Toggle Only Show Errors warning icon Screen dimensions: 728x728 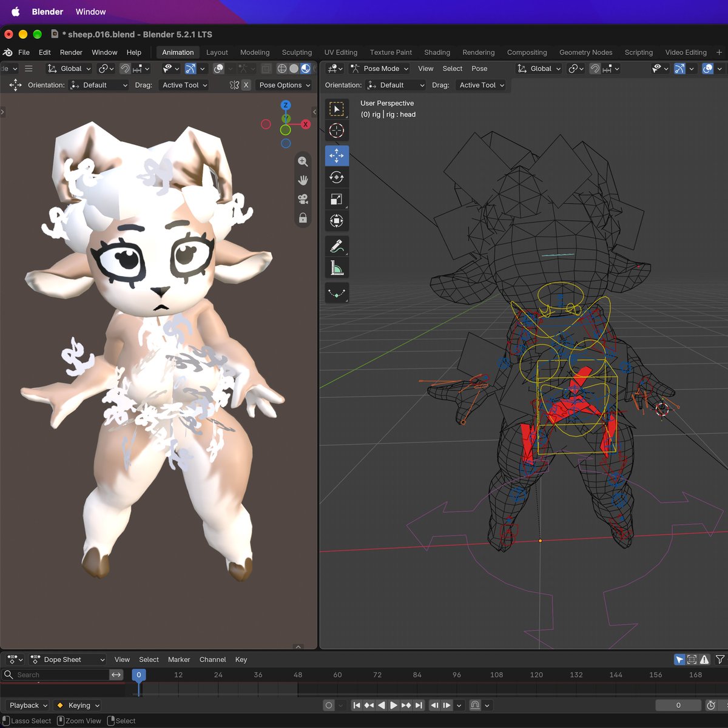pyautogui.click(x=704, y=659)
